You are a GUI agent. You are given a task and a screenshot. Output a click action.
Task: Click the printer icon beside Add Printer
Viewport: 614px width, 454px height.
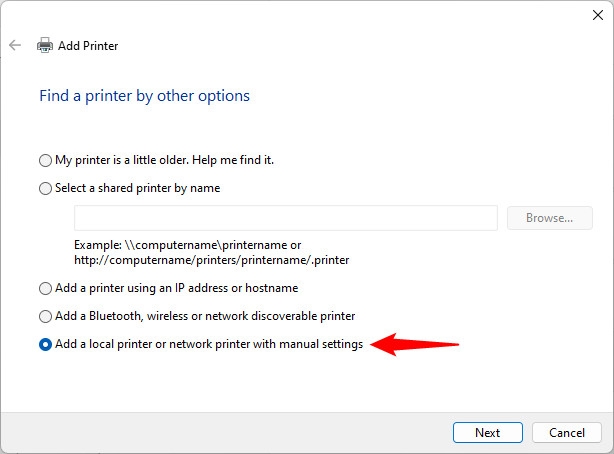(45, 45)
